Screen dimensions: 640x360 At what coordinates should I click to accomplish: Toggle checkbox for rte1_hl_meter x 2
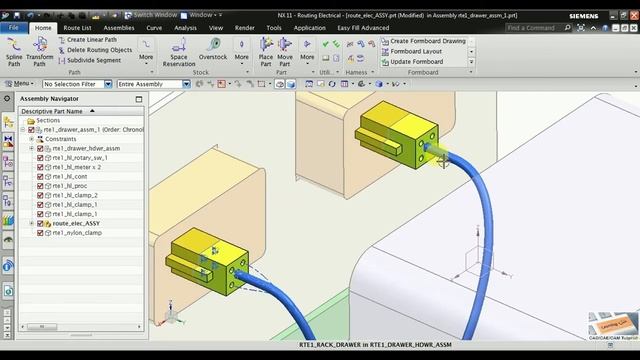coord(40,167)
